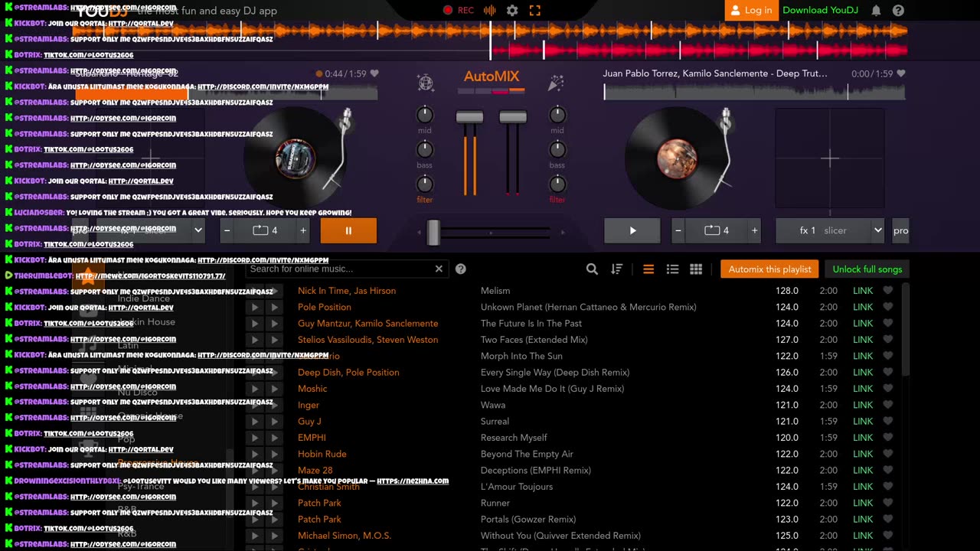Open the playlist sort options
Viewport: 980px width, 551px height.
(616, 269)
